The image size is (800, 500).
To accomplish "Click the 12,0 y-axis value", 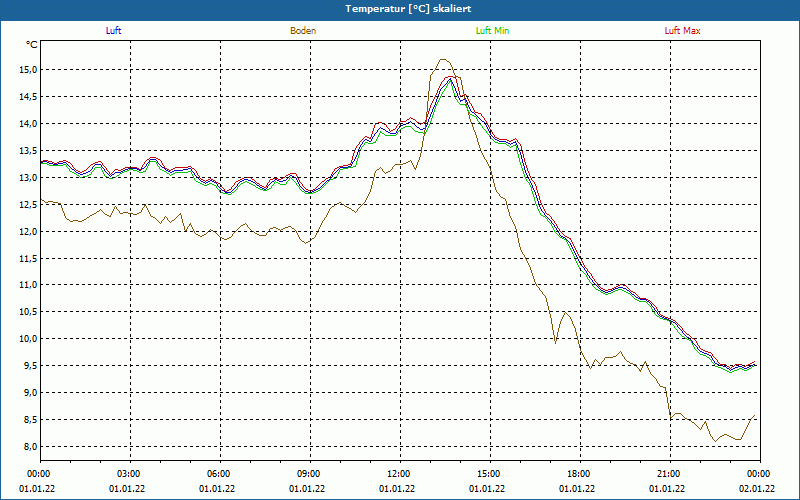I will point(28,232).
